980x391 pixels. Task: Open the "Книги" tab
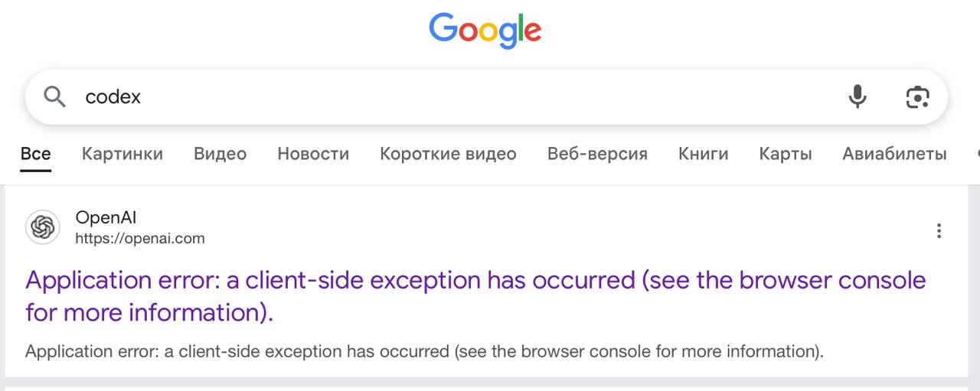pyautogui.click(x=703, y=154)
